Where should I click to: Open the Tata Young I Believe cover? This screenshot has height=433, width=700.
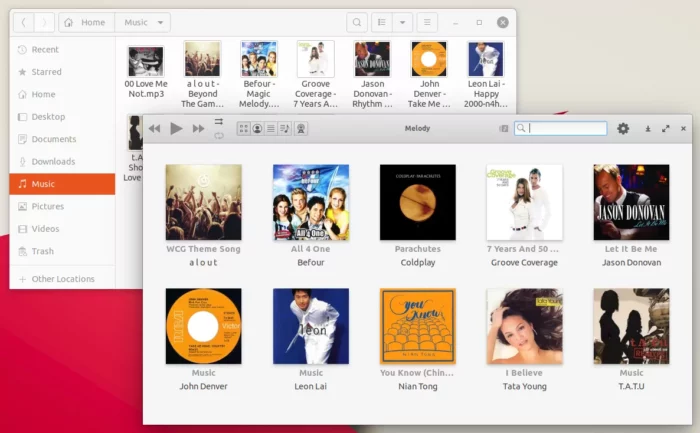pos(525,326)
